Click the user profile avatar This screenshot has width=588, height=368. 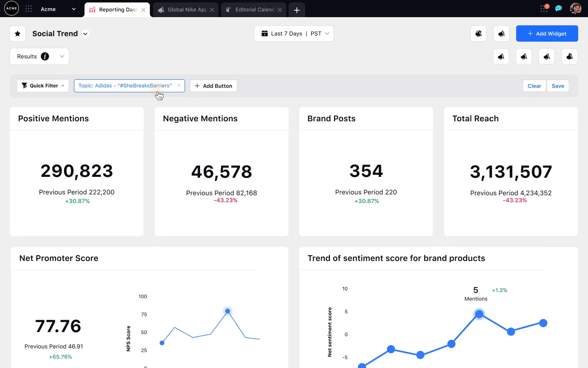tap(575, 9)
